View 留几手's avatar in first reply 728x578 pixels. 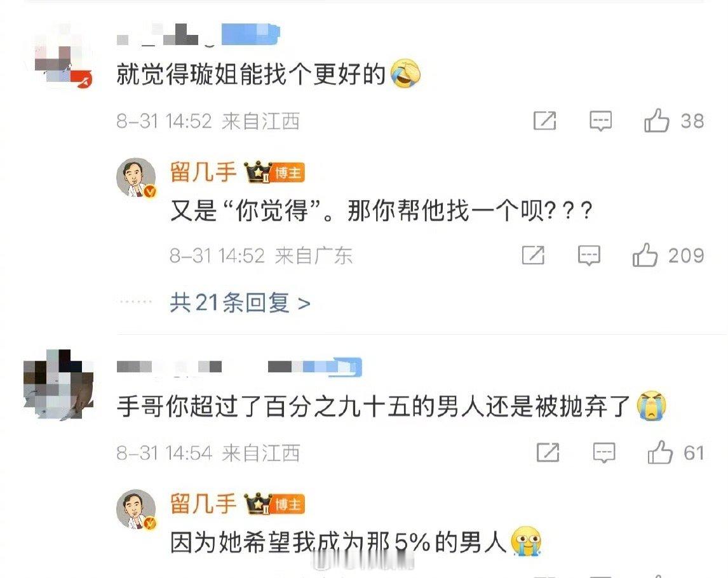pyautogui.click(x=136, y=178)
